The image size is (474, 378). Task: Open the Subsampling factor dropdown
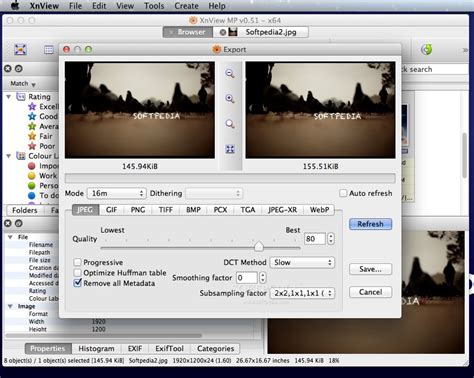click(x=302, y=293)
